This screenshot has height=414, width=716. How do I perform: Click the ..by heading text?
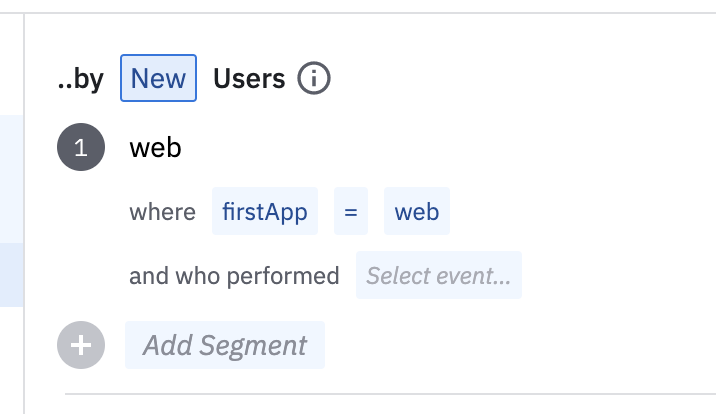tap(81, 78)
